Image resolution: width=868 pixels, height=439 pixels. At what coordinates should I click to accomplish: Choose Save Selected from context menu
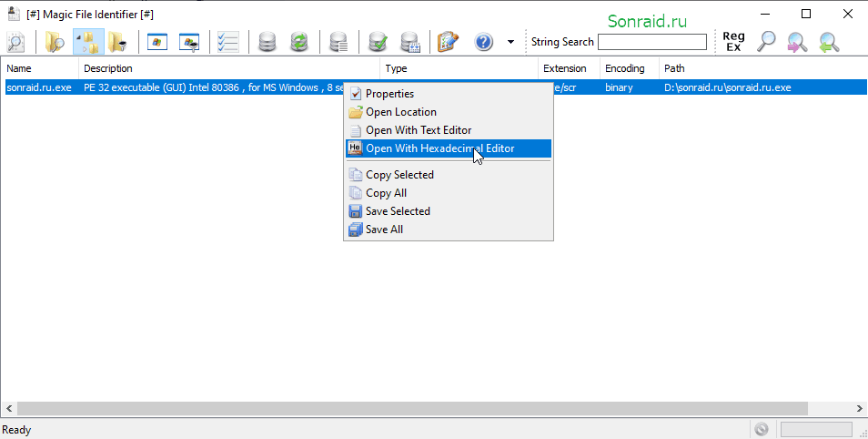pos(449,211)
